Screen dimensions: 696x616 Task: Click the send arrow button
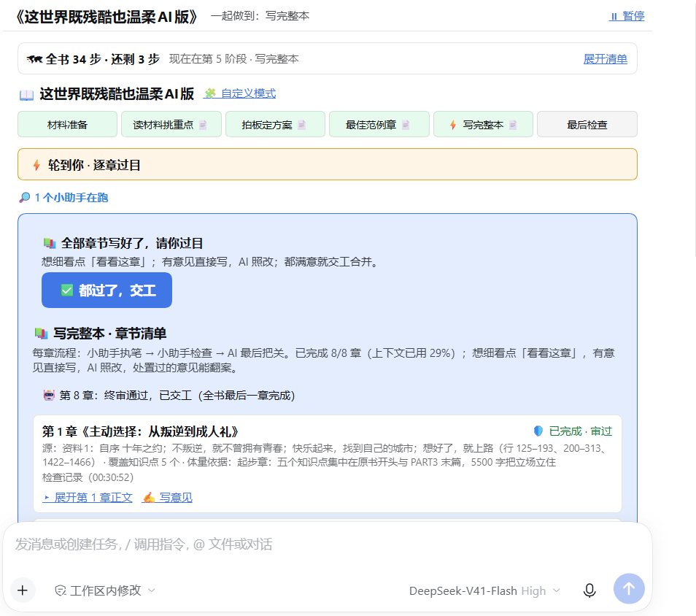pos(629,589)
